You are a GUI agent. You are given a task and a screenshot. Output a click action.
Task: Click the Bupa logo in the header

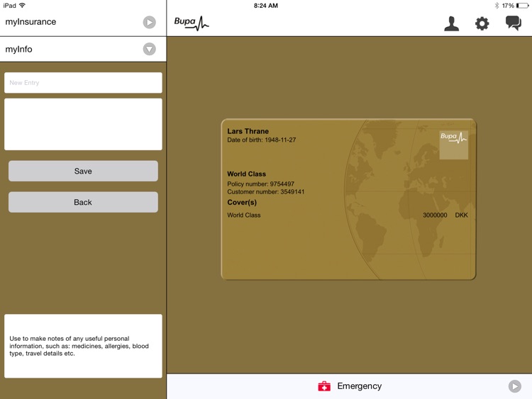click(192, 23)
